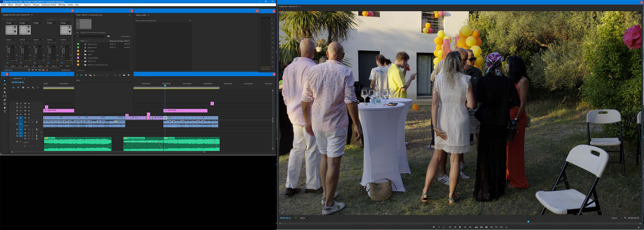The width and height of the screenshot is (644, 230).
Task: Select the Bilitis.mp3 clip at timeline start
Action: [77, 144]
